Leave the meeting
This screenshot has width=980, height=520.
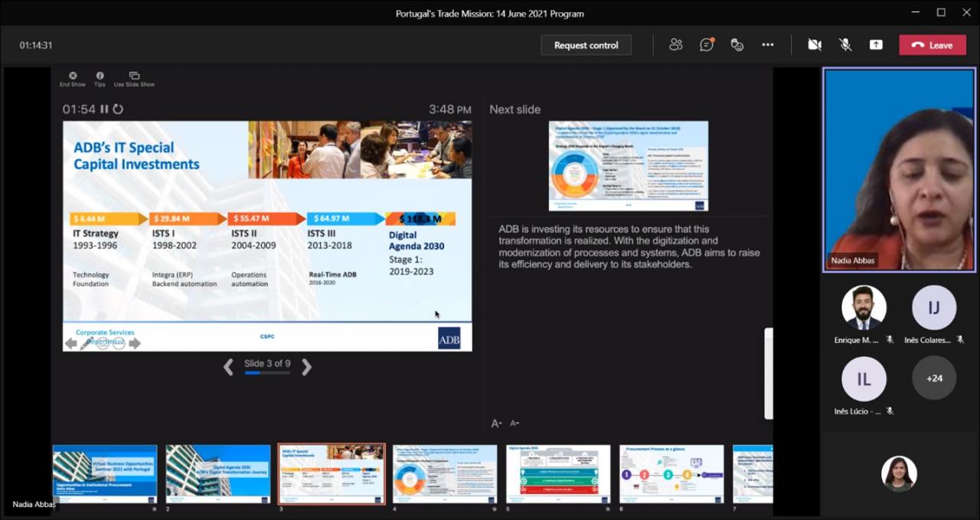[x=933, y=45]
